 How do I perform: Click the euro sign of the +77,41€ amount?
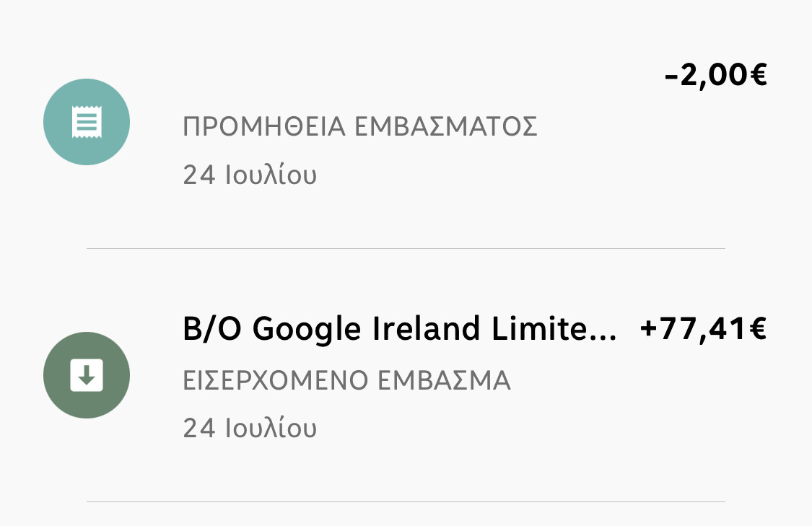(x=757, y=330)
